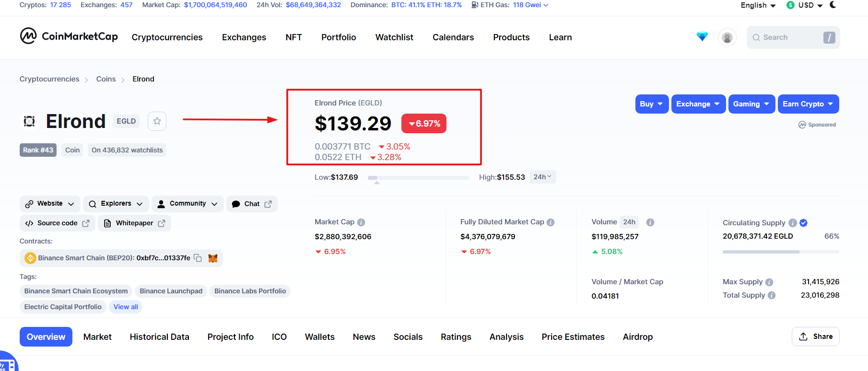The image size is (868, 371).
Task: Switch to the Airdrop tab
Action: point(638,337)
